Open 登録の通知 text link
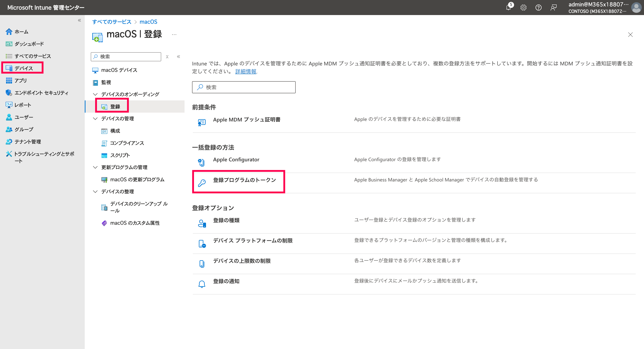This screenshot has width=644, height=349. 226,281
